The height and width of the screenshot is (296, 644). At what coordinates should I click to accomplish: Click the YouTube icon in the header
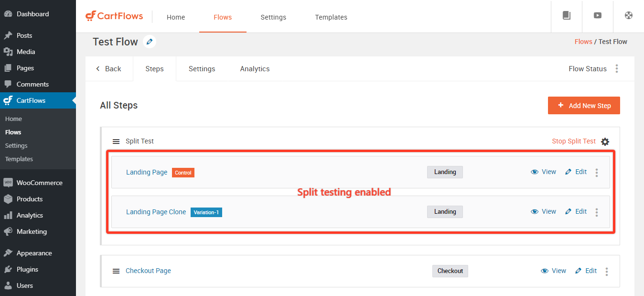tap(597, 15)
